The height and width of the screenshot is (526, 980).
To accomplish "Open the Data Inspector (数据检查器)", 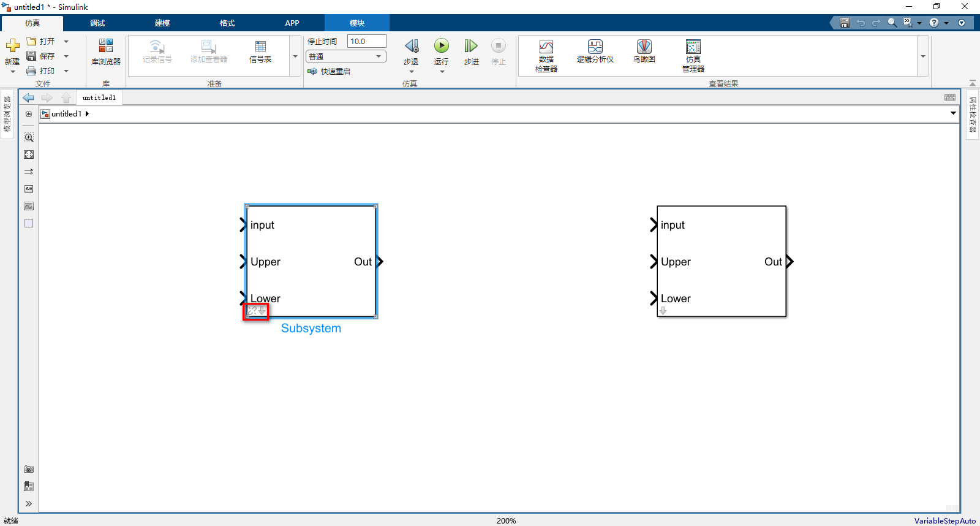I will click(x=546, y=56).
